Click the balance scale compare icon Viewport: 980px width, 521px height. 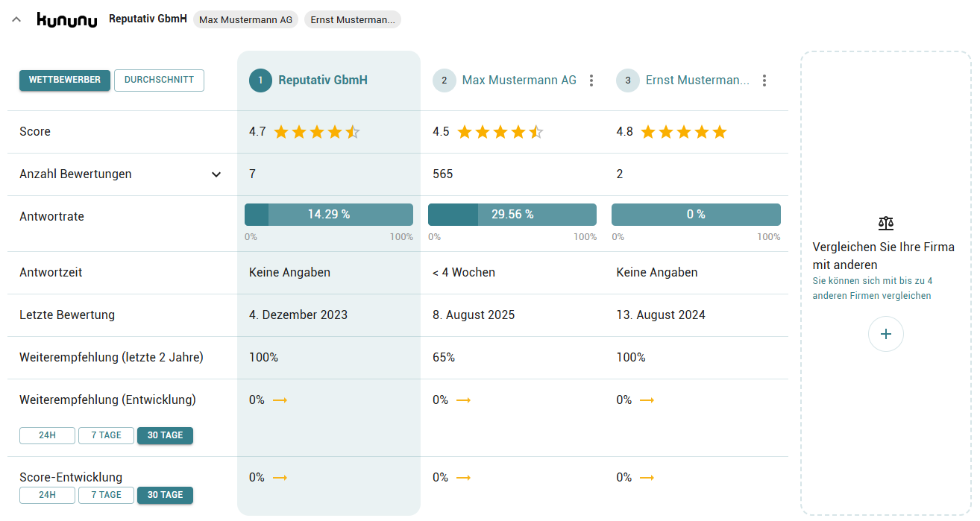885,223
